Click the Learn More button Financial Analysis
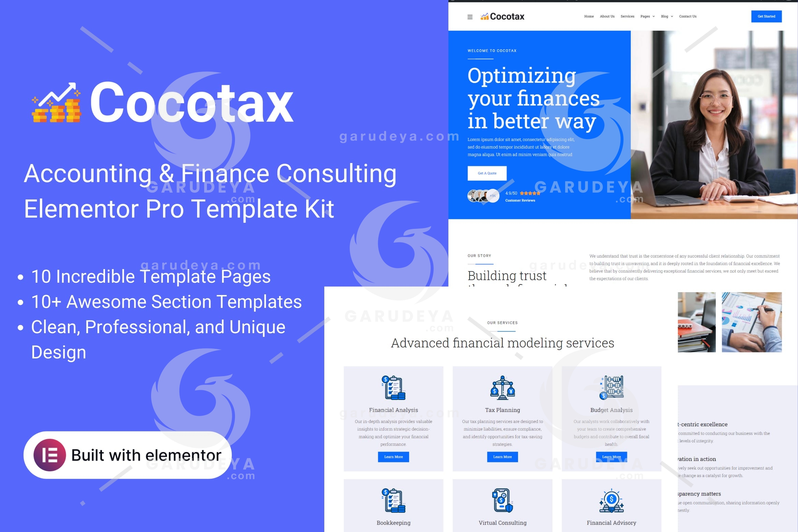798x532 pixels. (394, 457)
